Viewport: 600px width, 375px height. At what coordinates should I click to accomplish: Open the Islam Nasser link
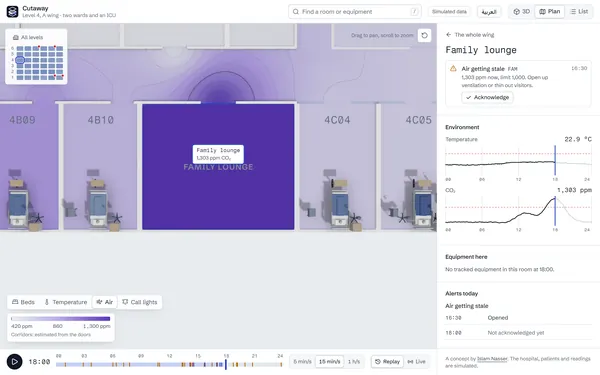(492, 359)
